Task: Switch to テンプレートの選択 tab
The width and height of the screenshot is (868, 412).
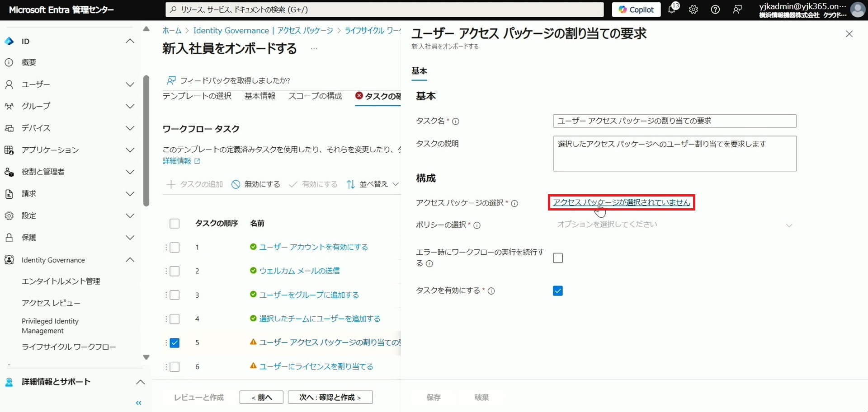Action: tap(197, 96)
